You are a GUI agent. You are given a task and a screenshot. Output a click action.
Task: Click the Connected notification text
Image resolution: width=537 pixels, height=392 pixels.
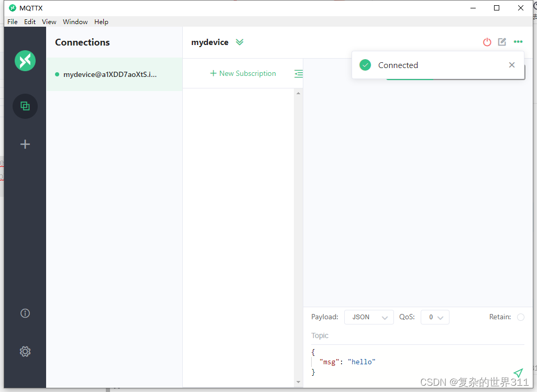click(398, 65)
